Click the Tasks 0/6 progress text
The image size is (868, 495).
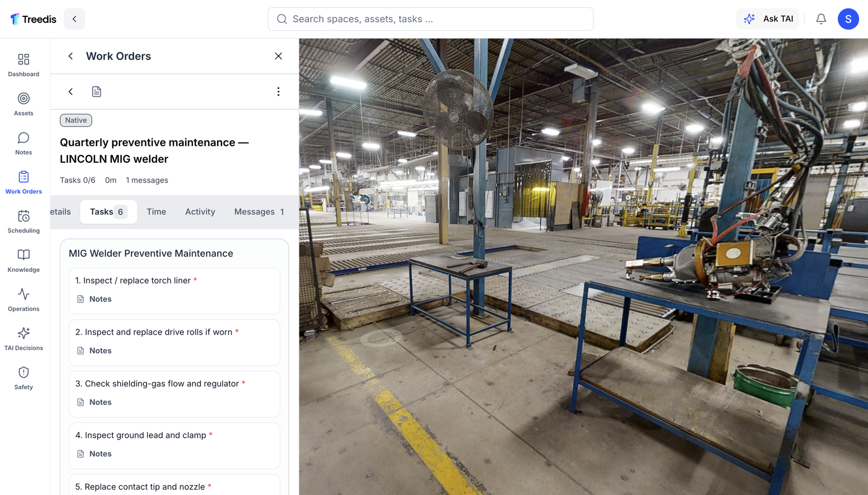tap(78, 180)
